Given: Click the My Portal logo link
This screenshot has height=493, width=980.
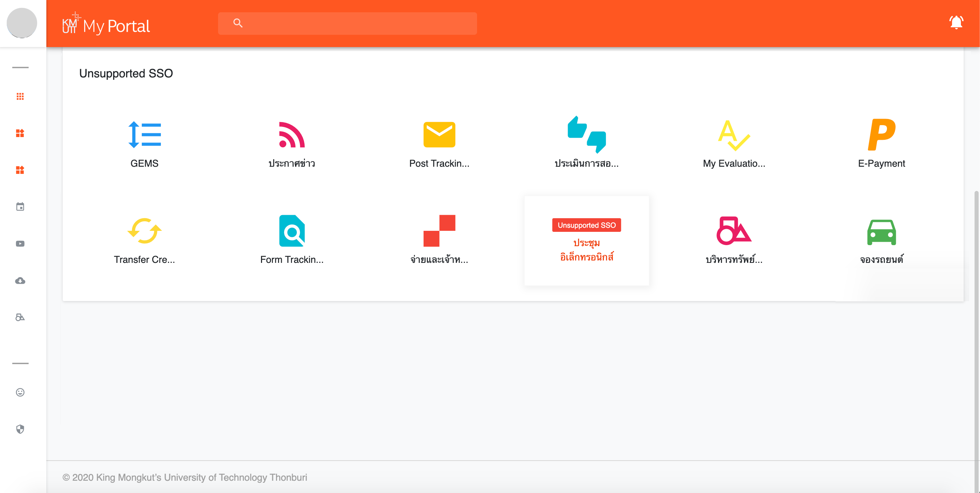Looking at the screenshot, I should (x=106, y=25).
